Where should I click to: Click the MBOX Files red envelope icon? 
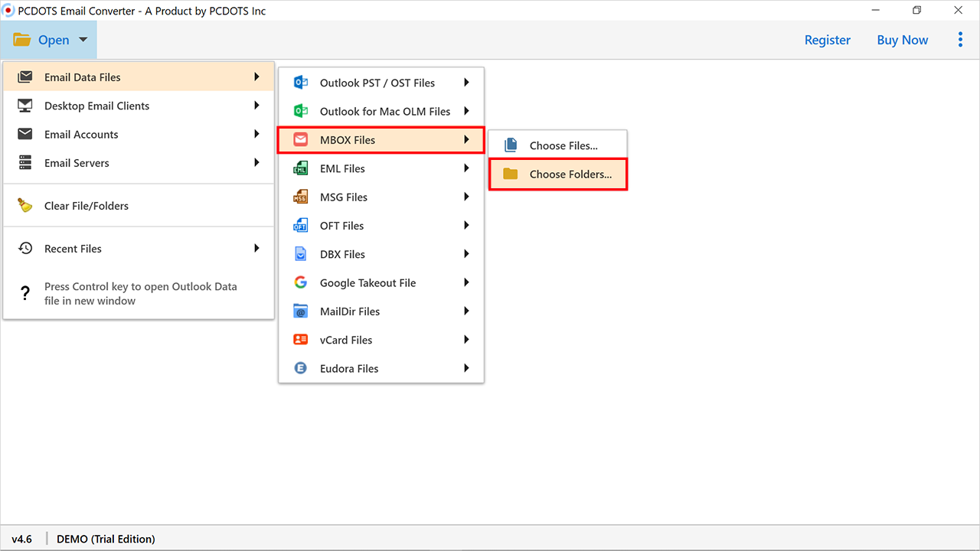(301, 139)
